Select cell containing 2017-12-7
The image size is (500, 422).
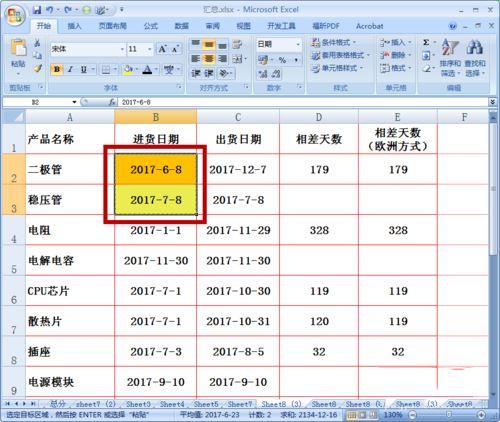tap(238, 169)
